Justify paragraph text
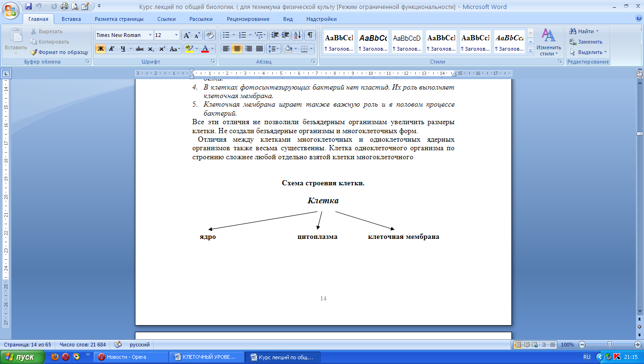This screenshot has height=364, width=644. pos(259,49)
